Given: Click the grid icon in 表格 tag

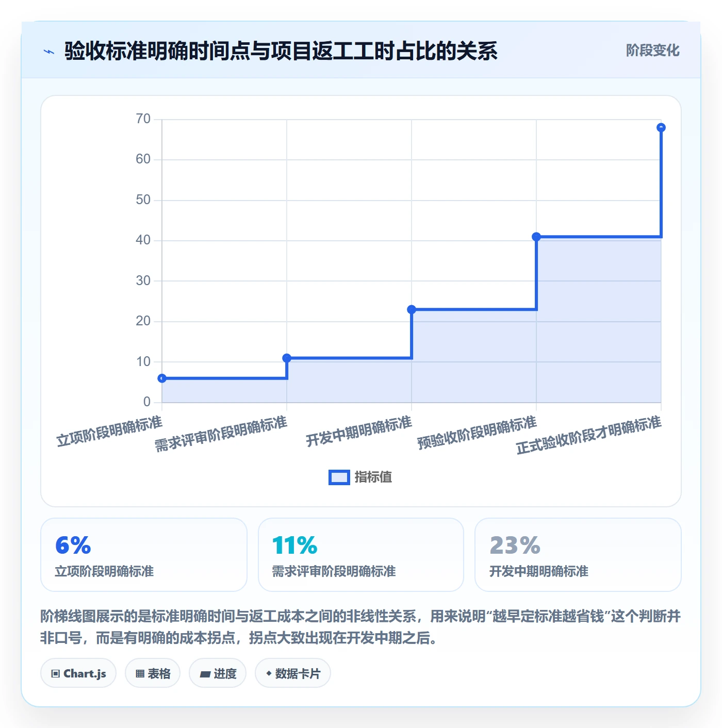Looking at the screenshot, I should click(x=140, y=674).
